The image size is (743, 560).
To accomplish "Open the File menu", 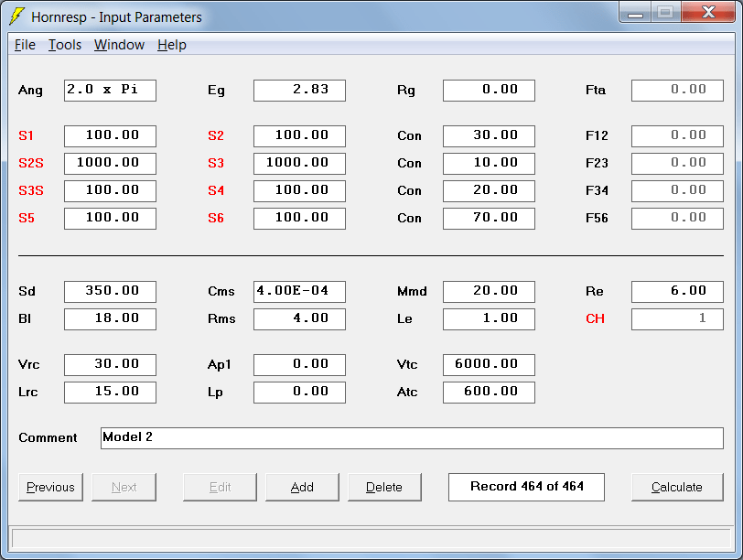I will pos(25,45).
